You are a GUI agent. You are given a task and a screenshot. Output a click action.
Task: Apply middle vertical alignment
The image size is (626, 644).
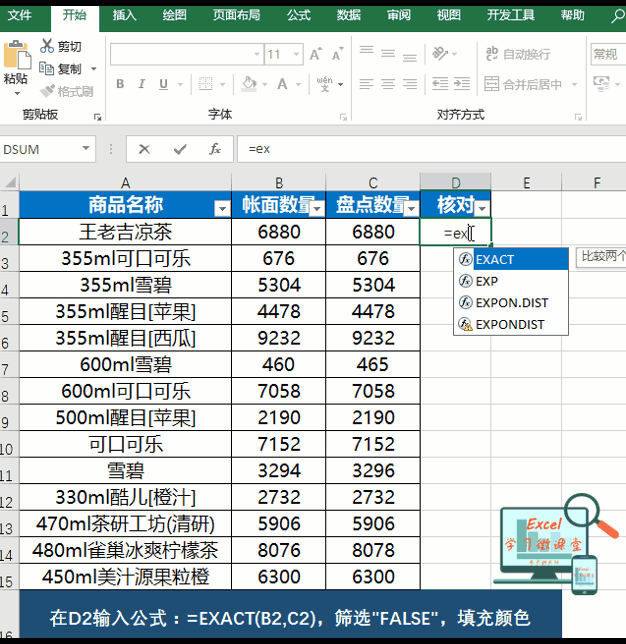(388, 53)
